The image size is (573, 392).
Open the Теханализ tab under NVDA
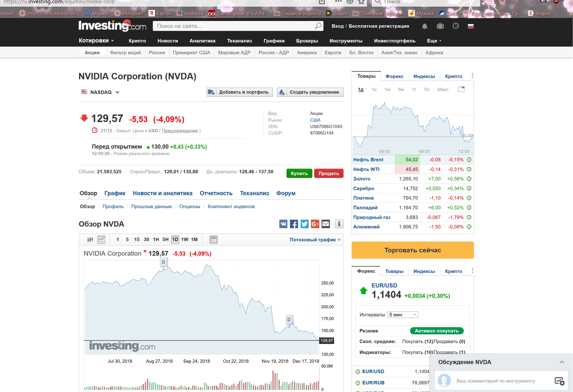(254, 193)
